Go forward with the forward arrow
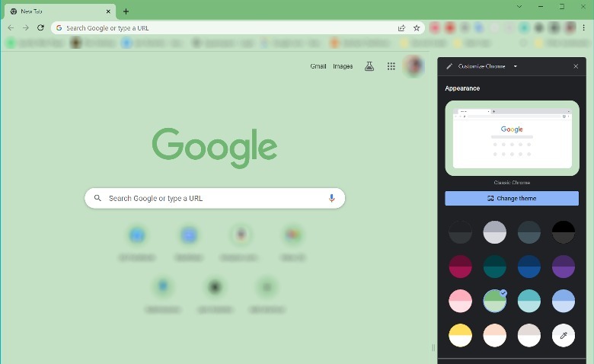This screenshot has width=594, height=364. point(25,27)
